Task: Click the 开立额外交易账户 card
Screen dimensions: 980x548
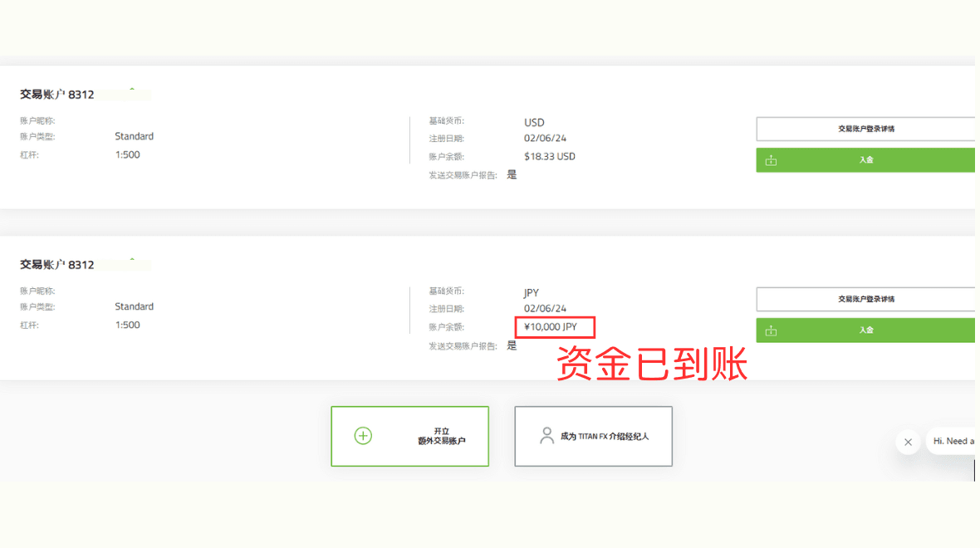Action: (x=409, y=436)
